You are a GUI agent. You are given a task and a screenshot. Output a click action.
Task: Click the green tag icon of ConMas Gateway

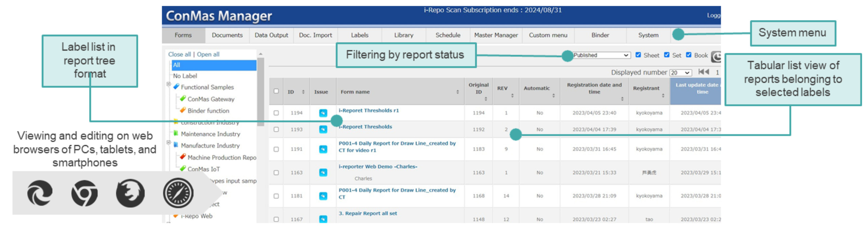(x=183, y=99)
